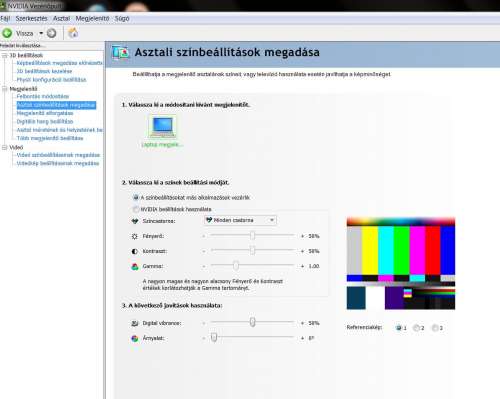Collapse the '3D beállítások' tree node
500x399 pixels.
(x=5, y=55)
